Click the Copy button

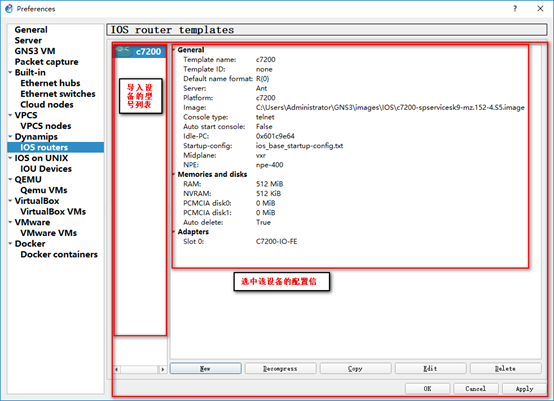click(355, 368)
